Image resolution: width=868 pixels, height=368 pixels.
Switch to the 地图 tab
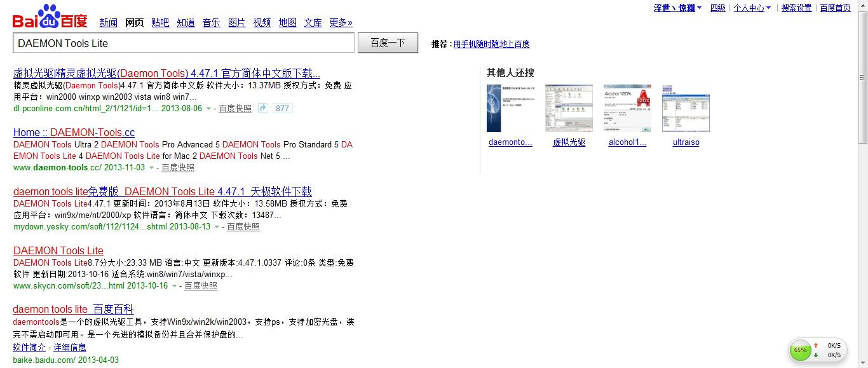coord(287,22)
